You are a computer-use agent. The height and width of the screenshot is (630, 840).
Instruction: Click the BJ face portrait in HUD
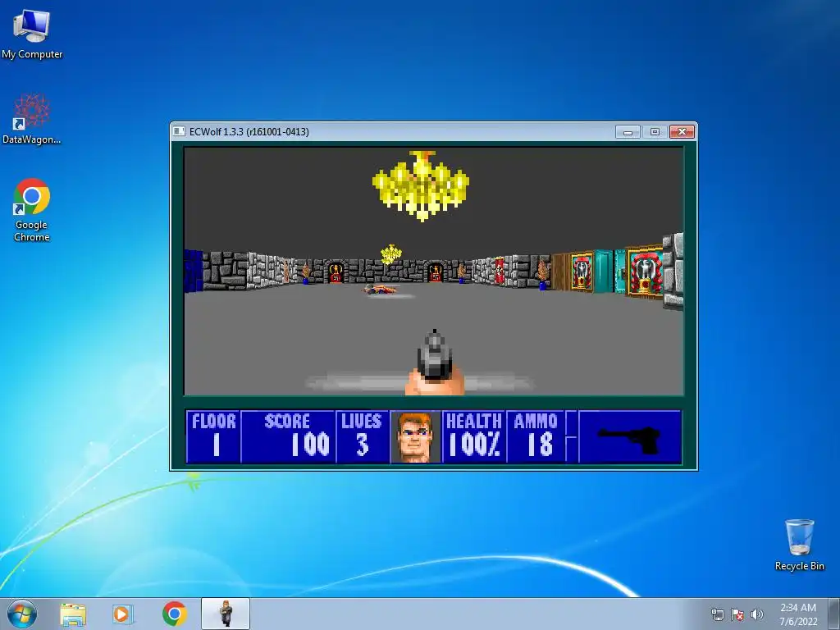(415, 436)
